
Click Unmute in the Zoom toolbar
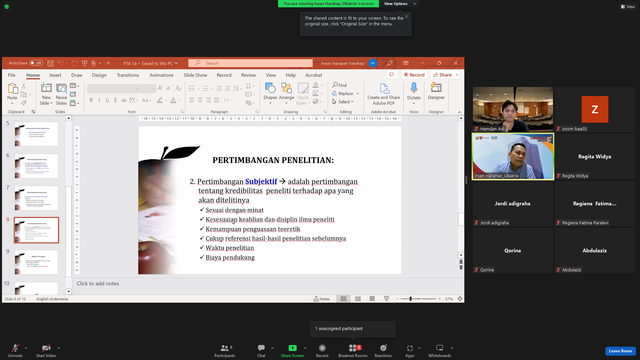[15, 351]
